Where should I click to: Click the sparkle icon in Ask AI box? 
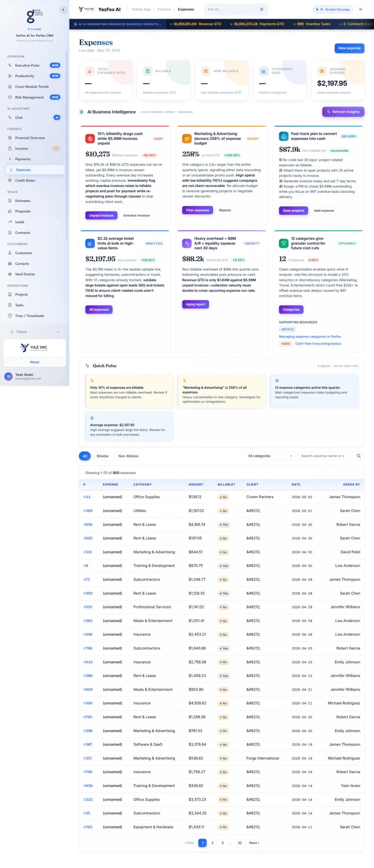(x=262, y=9)
